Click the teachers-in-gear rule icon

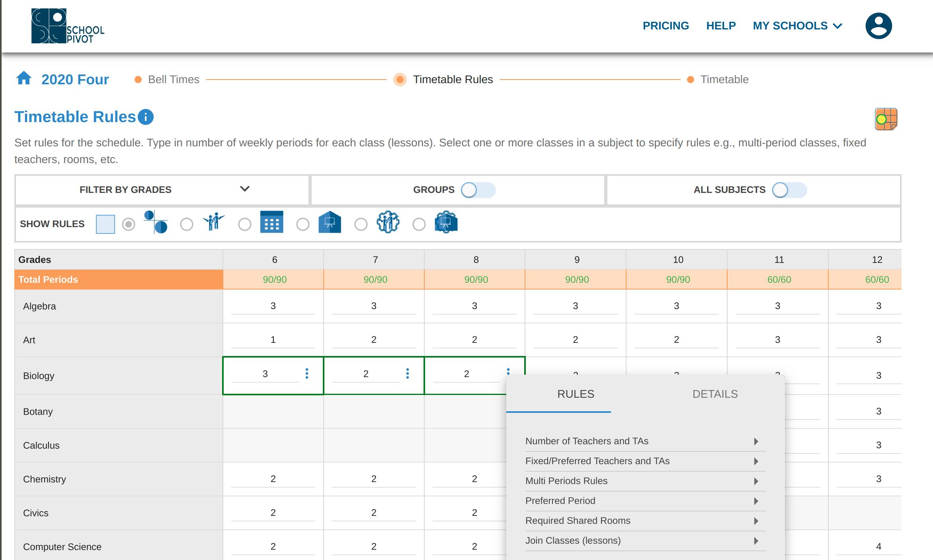click(388, 222)
